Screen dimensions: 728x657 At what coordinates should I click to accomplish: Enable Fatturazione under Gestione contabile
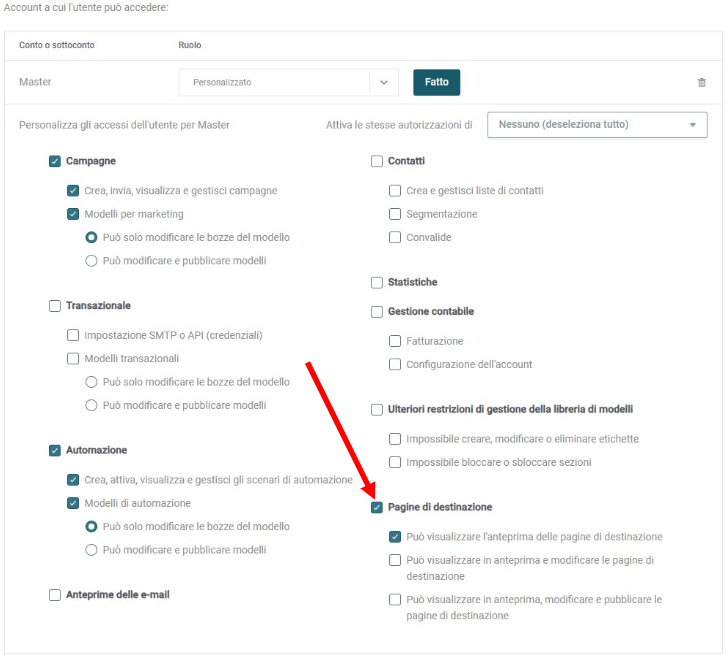395,341
